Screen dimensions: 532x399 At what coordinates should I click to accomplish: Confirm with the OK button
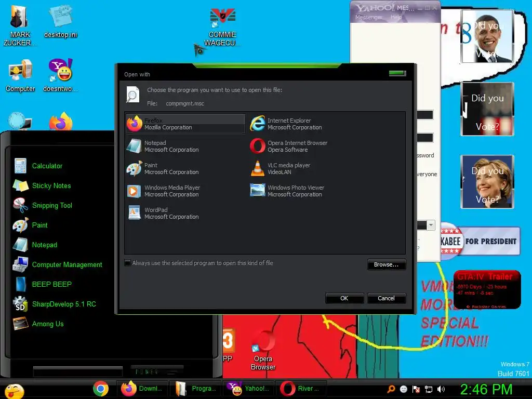tap(344, 298)
